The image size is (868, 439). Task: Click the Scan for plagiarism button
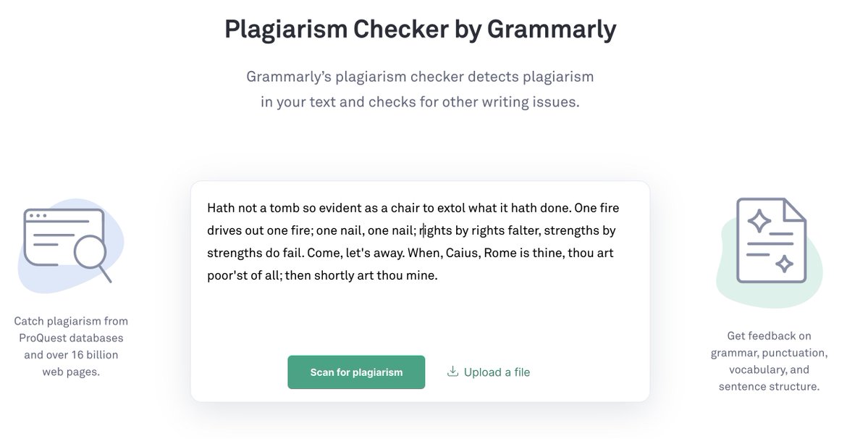click(356, 372)
